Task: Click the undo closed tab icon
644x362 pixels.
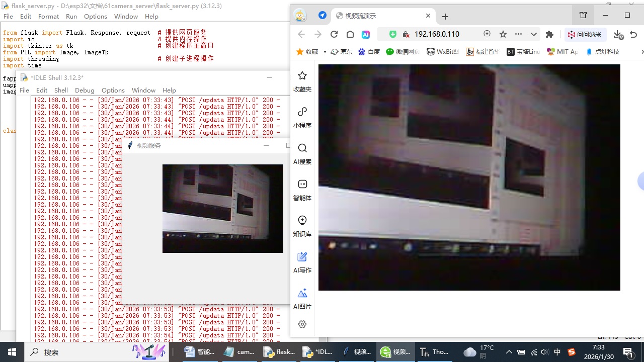Action: pos(633,34)
